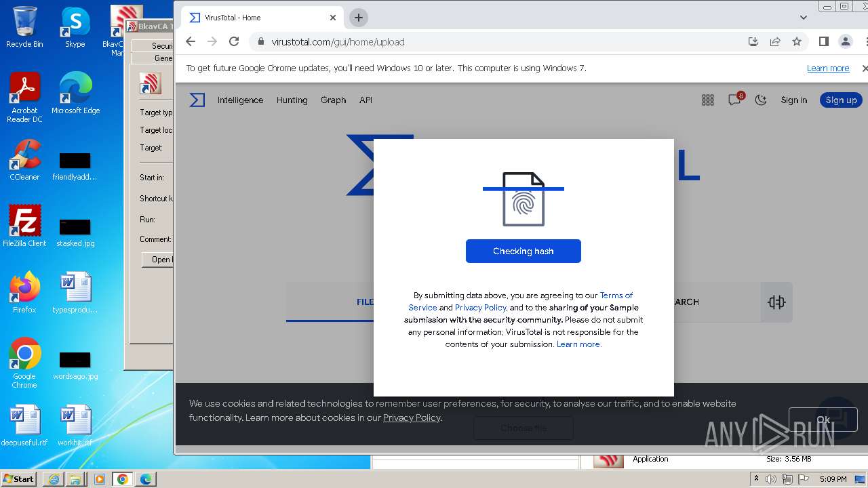Click the share page icon in address bar
868x488 pixels.
click(x=775, y=41)
